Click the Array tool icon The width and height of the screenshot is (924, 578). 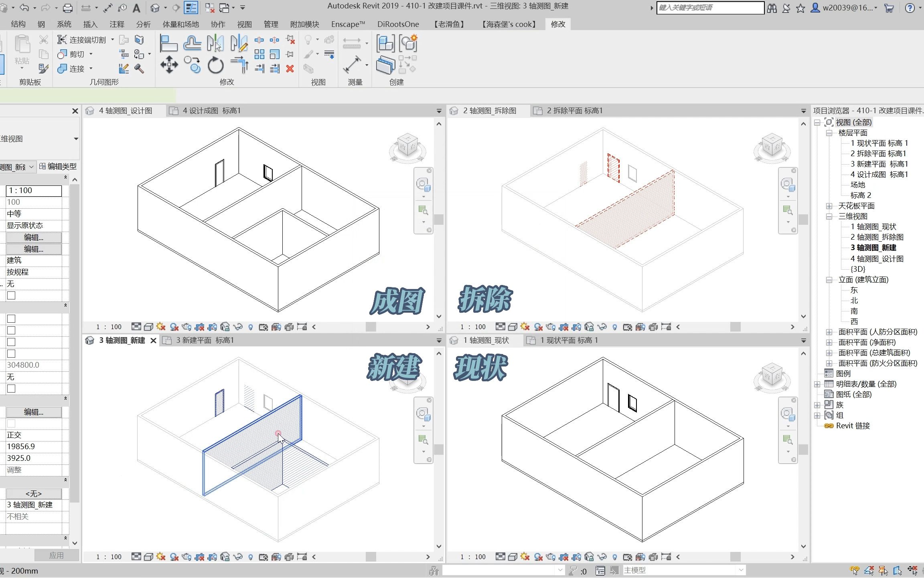[x=259, y=54]
